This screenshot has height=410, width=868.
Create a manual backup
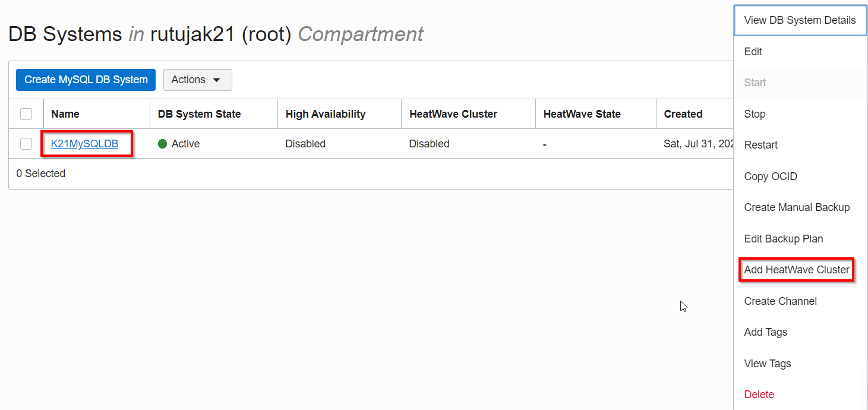click(x=797, y=207)
